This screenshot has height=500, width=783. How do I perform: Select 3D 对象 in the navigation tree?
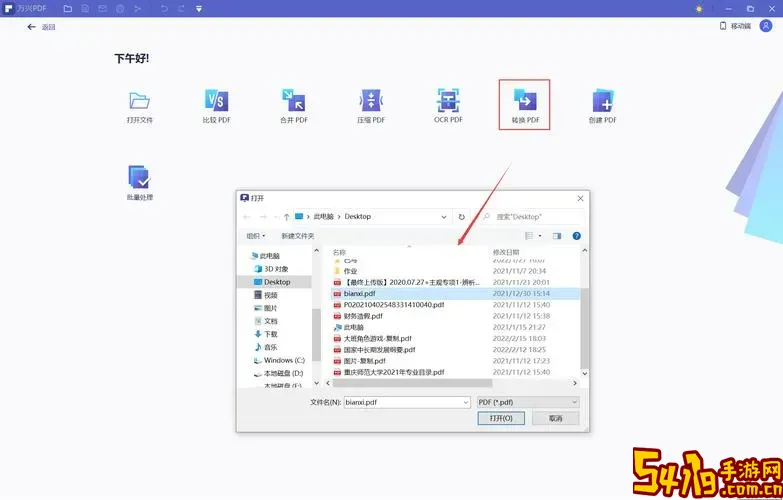point(272,269)
